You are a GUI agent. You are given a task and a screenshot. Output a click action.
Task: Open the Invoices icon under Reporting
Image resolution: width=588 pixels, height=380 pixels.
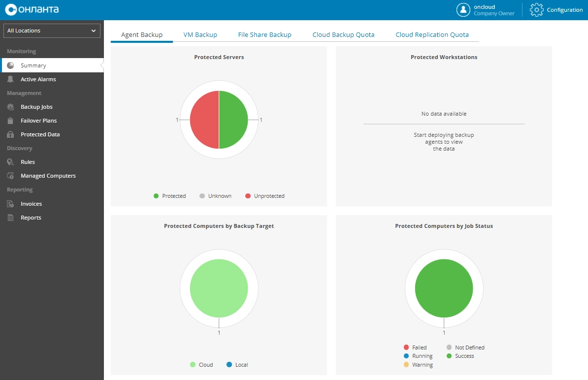click(10, 204)
